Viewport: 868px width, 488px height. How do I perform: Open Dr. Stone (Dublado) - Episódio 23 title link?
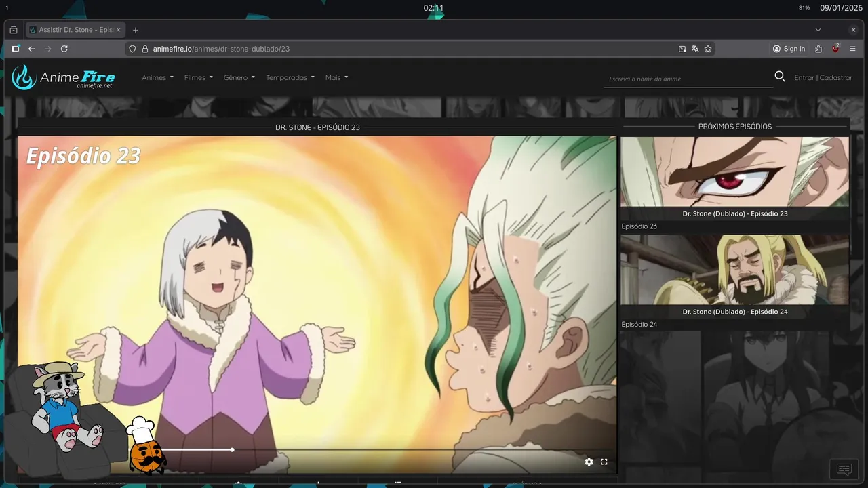pos(735,213)
